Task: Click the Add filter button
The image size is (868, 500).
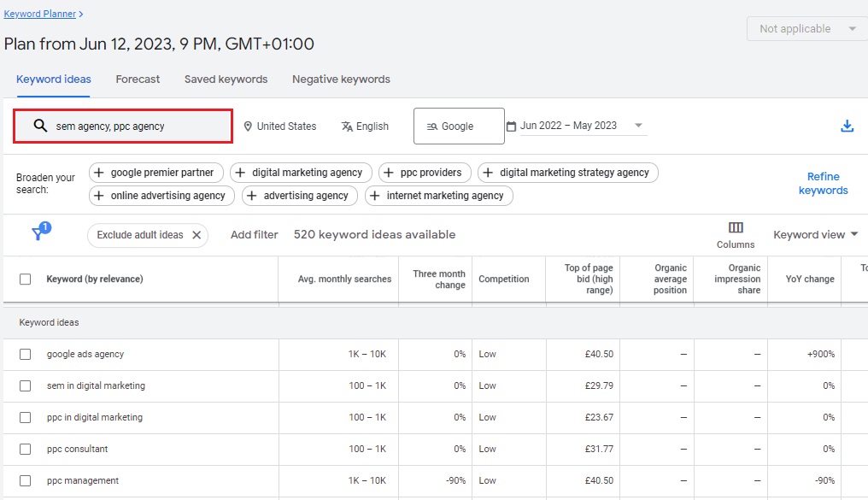Action: coord(255,235)
